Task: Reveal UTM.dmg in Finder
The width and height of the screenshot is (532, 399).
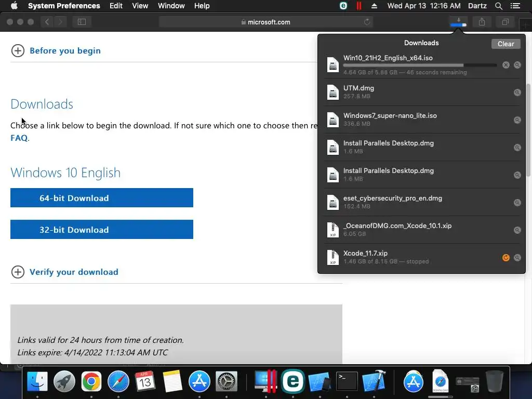Action: tap(517, 92)
